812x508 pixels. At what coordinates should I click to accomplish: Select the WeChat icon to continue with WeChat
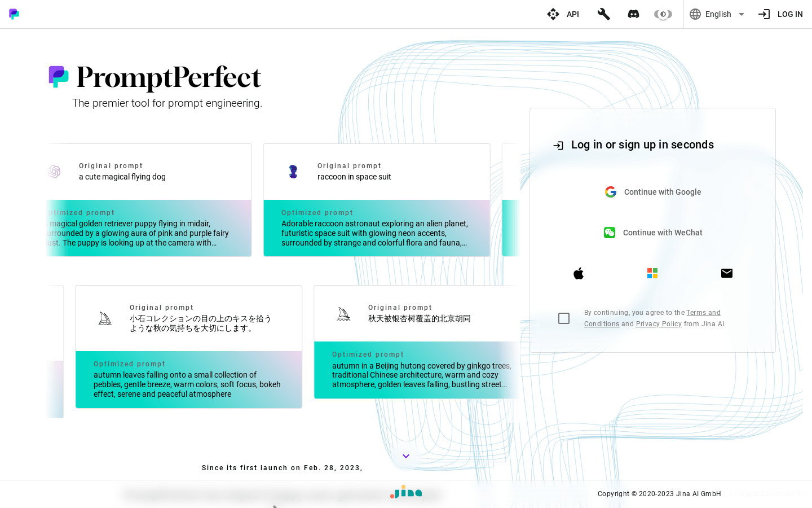coord(610,233)
